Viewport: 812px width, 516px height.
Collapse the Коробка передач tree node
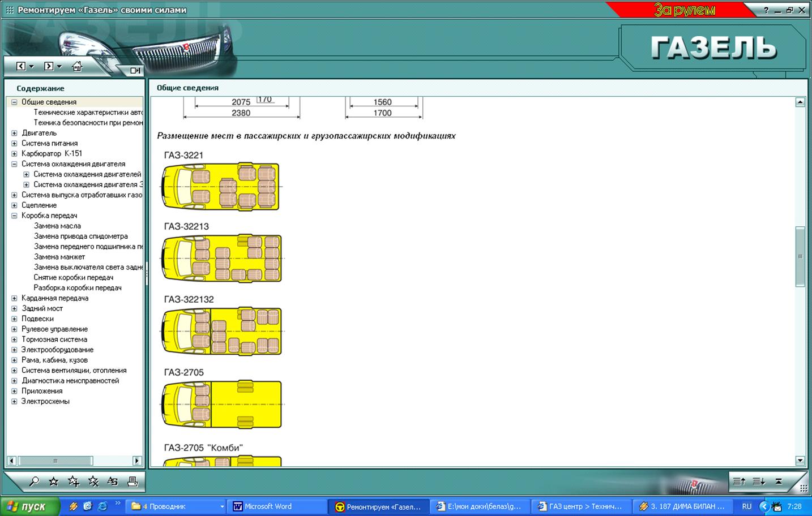pyautogui.click(x=14, y=216)
